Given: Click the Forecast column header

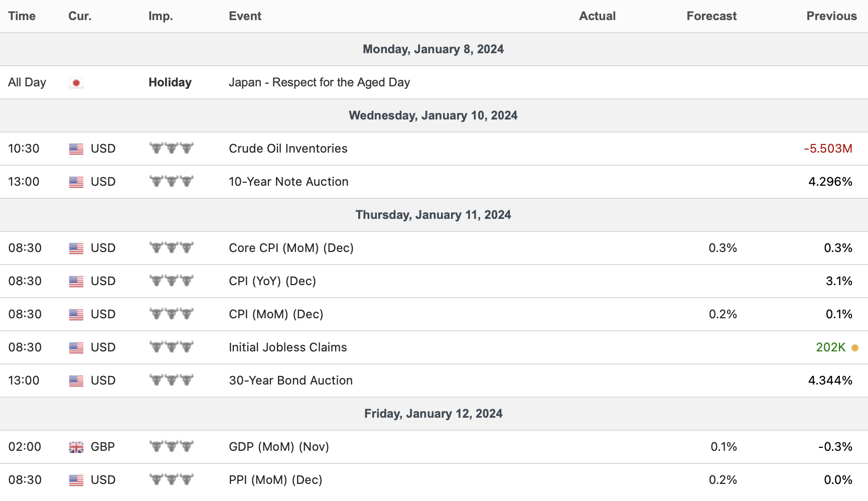Looking at the screenshot, I should pos(711,16).
